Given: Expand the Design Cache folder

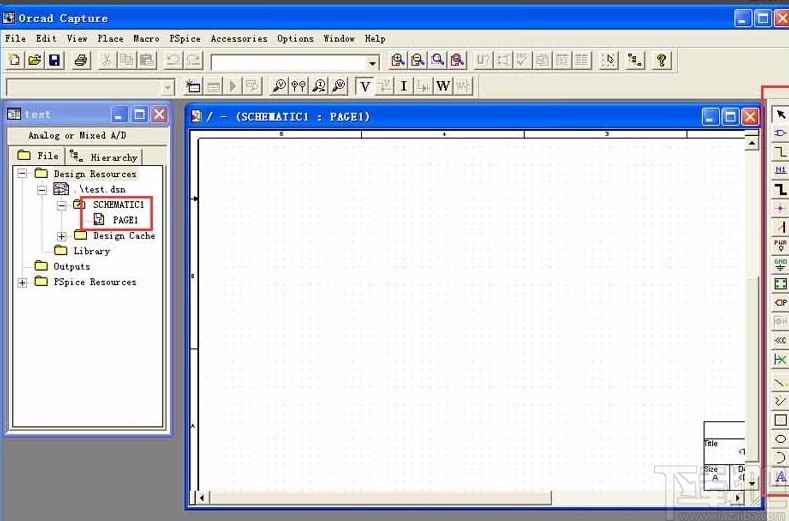Looking at the screenshot, I should click(x=61, y=236).
